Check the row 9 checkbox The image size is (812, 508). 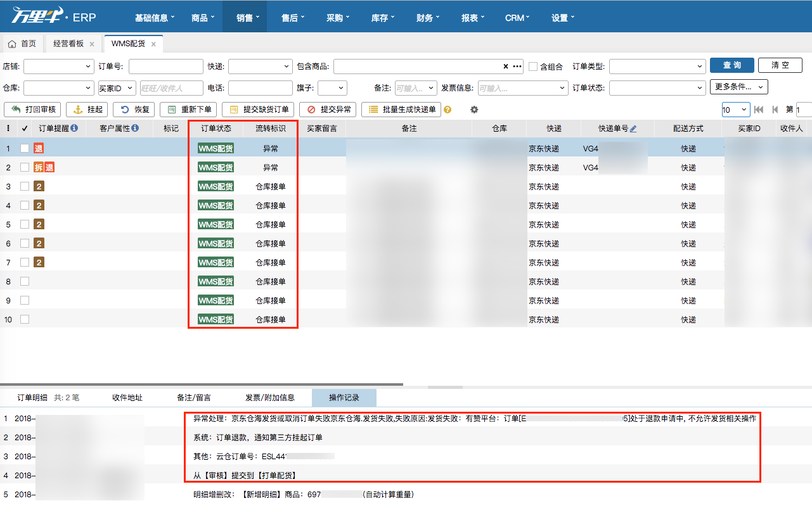(x=25, y=300)
